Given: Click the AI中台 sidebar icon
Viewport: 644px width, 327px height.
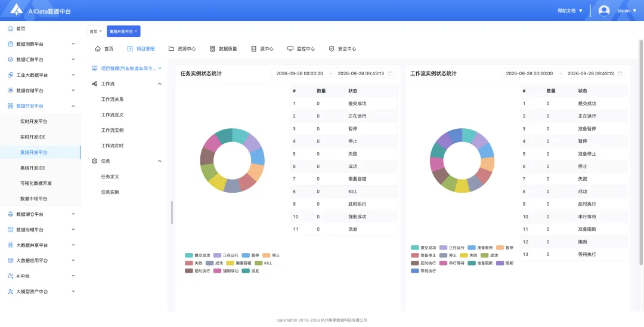Looking at the screenshot, I should tap(11, 276).
